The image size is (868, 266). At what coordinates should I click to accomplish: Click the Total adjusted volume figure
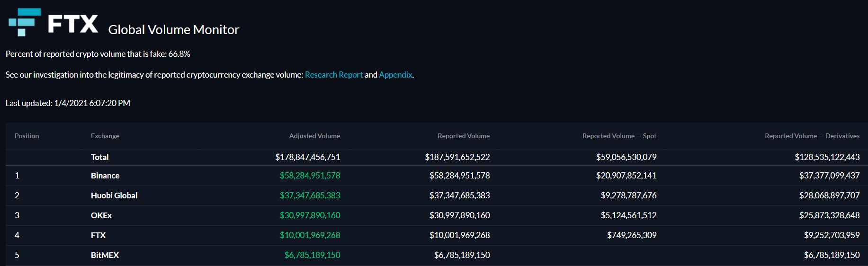coord(308,157)
